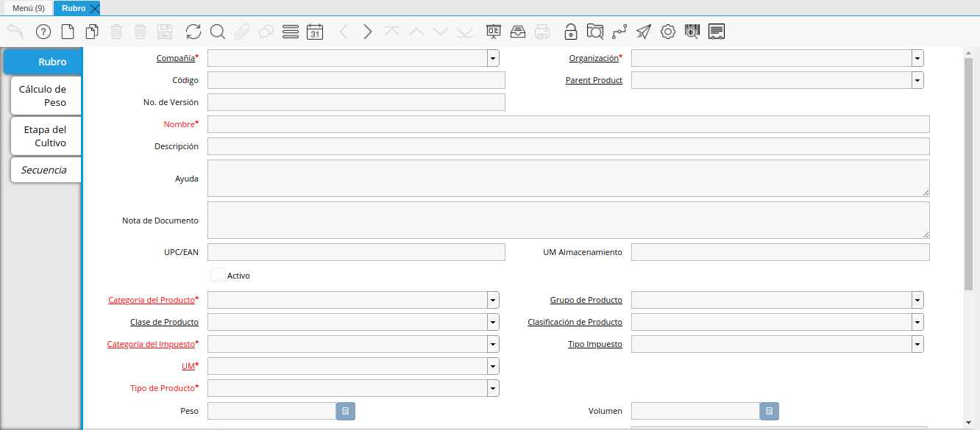Open the Etapa del Cultivo tab
This screenshot has height=430, width=980.
coord(45,136)
